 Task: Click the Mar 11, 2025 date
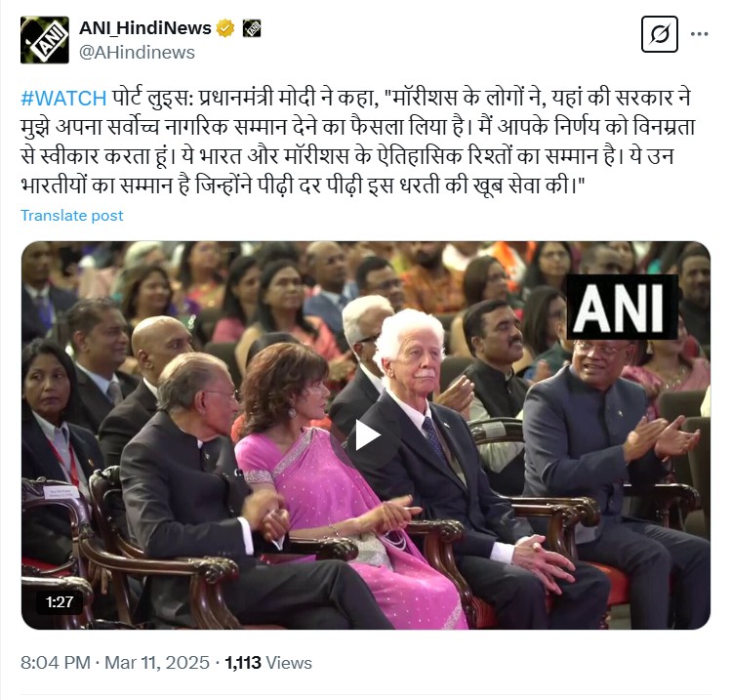[157, 663]
